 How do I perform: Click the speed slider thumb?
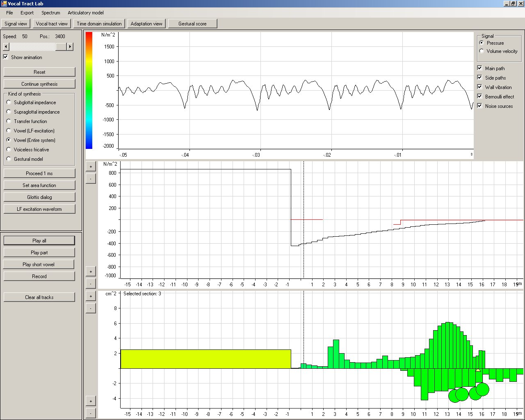point(61,47)
